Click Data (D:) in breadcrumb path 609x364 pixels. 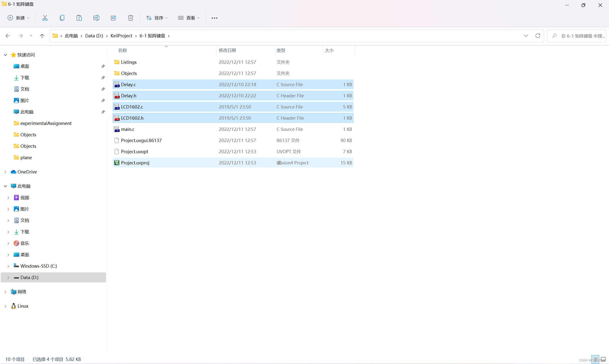[x=94, y=36]
